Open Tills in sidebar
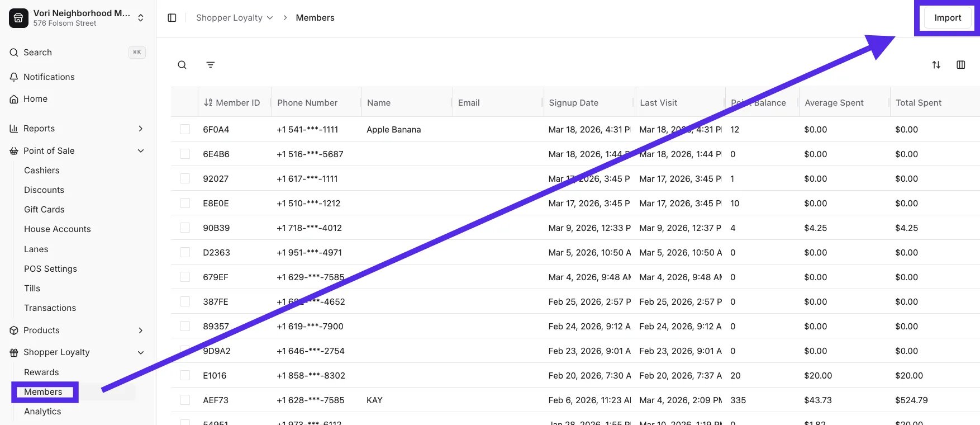 (x=32, y=289)
